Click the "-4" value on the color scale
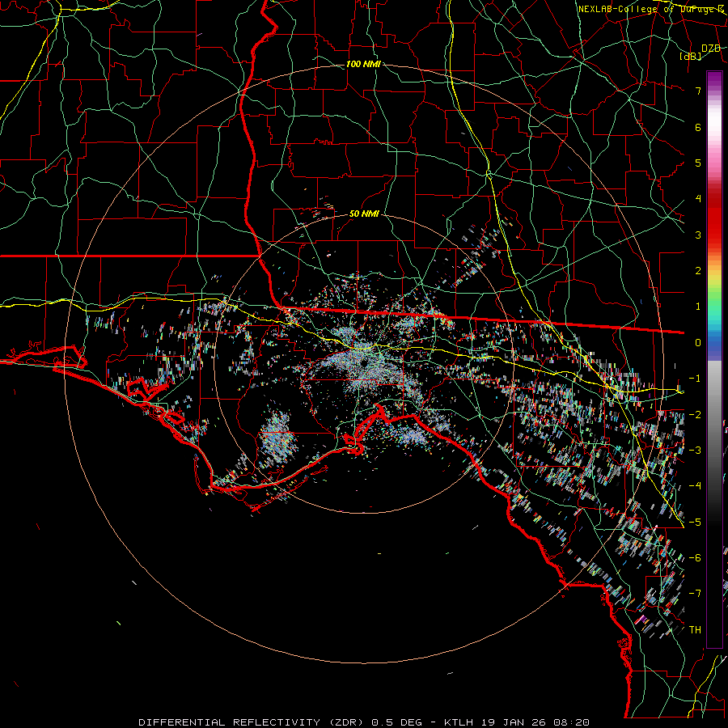Image resolution: width=728 pixels, height=728 pixels. point(695,486)
